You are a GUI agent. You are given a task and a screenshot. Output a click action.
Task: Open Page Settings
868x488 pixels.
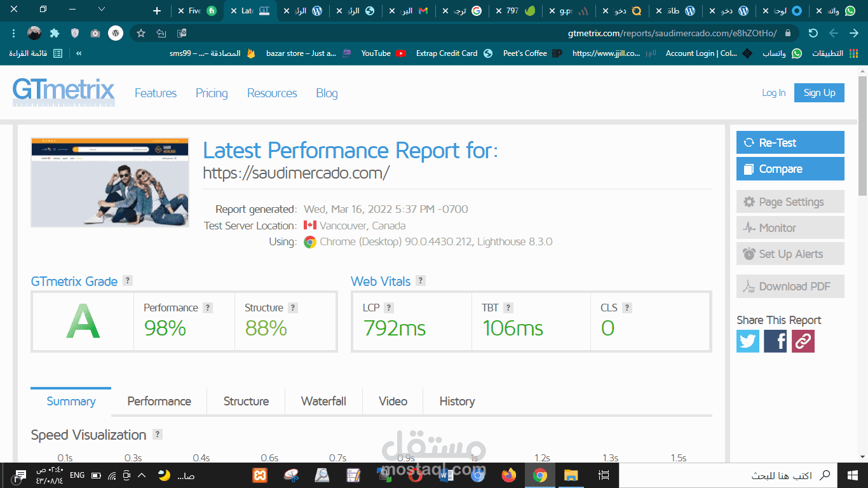click(790, 201)
